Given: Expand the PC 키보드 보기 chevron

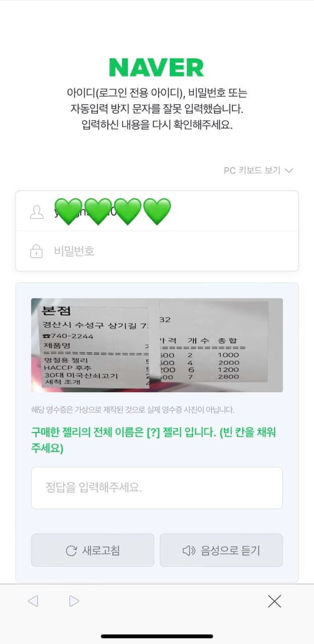Looking at the screenshot, I should [x=288, y=170].
